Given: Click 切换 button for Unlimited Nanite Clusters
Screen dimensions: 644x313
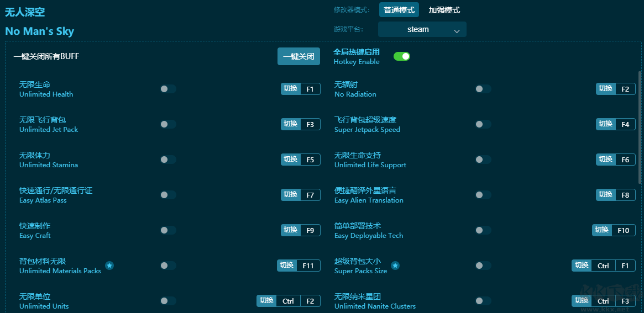Looking at the screenshot, I should (582, 301).
